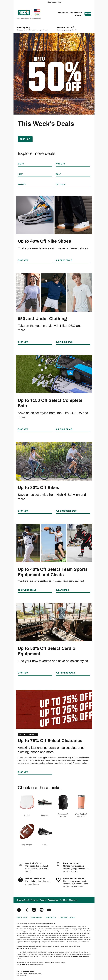Open the Facebook social icon
The height and width of the screenshot is (980, 108).
click(x=19, y=910)
